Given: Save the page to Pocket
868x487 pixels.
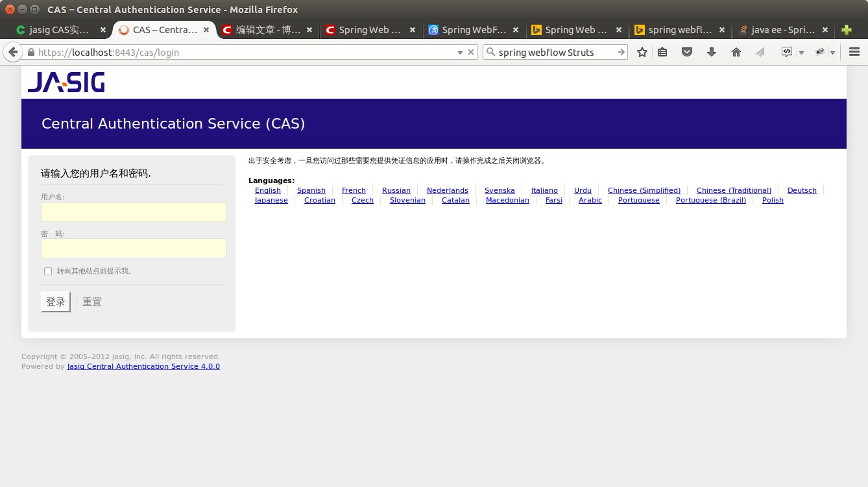Looking at the screenshot, I should [x=687, y=52].
